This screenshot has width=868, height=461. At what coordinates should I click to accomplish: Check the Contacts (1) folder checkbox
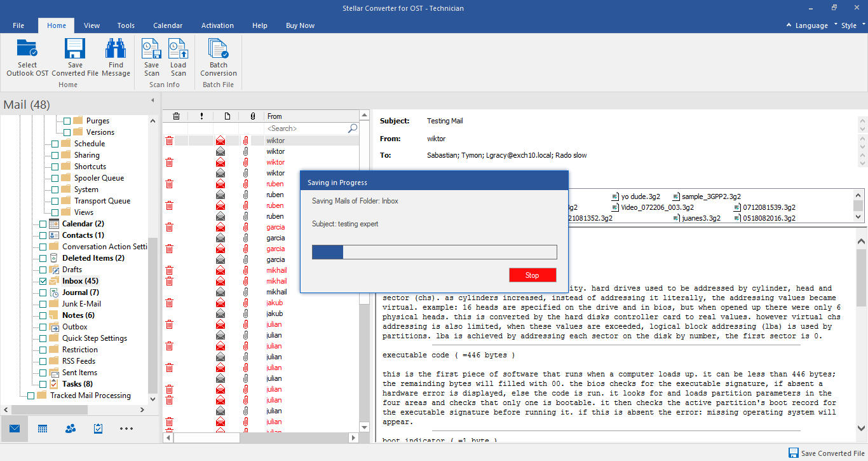(43, 235)
